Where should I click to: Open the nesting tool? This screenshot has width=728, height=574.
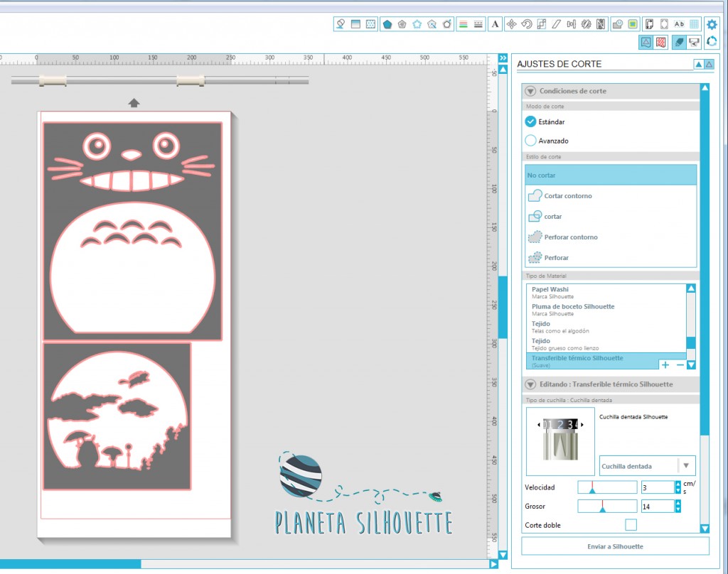click(601, 24)
